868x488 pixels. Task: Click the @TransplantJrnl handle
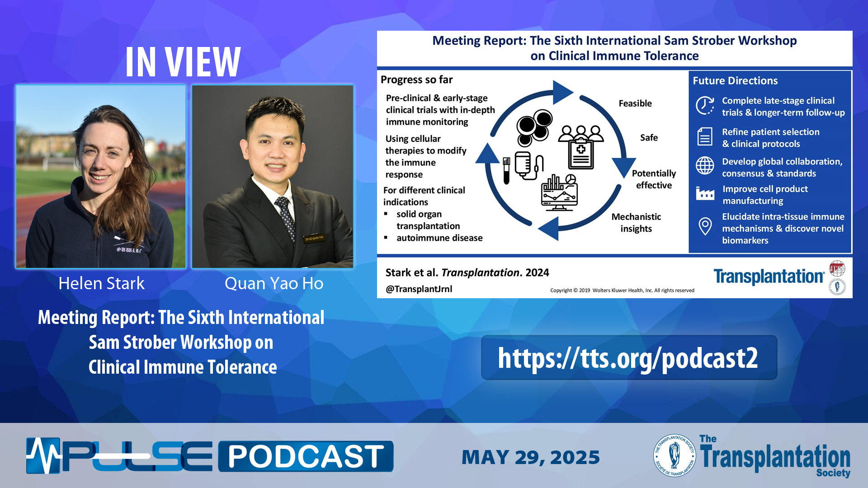click(419, 289)
